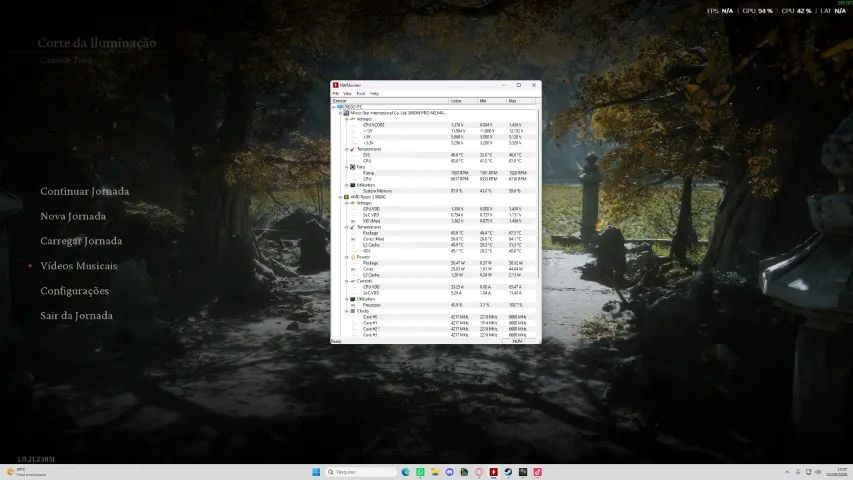Collapse the Clocks group
This screenshot has height=480, width=853.
[347, 311]
